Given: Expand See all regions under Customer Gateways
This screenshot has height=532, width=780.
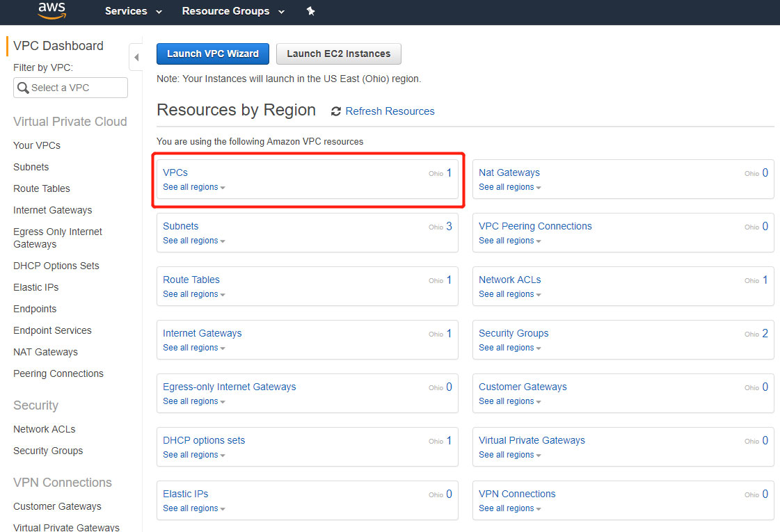Looking at the screenshot, I should click(x=510, y=401).
